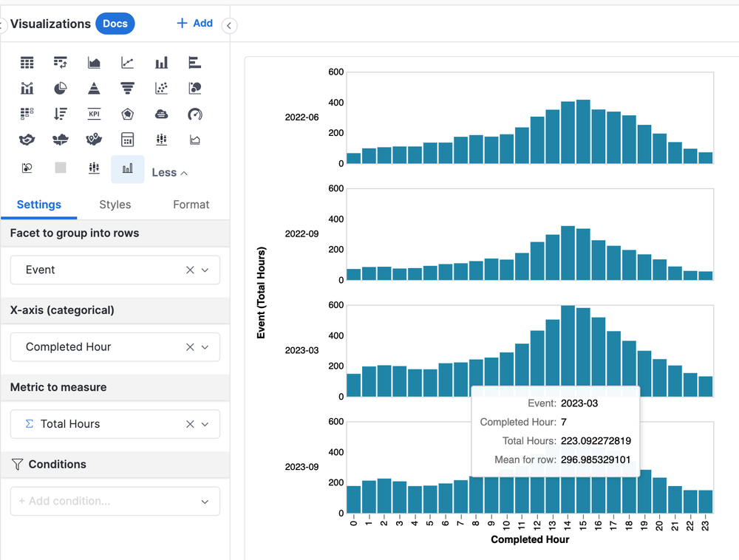Screen dimensions: 739x560
Task: Pick the line chart visualization icon
Action: coord(127,62)
